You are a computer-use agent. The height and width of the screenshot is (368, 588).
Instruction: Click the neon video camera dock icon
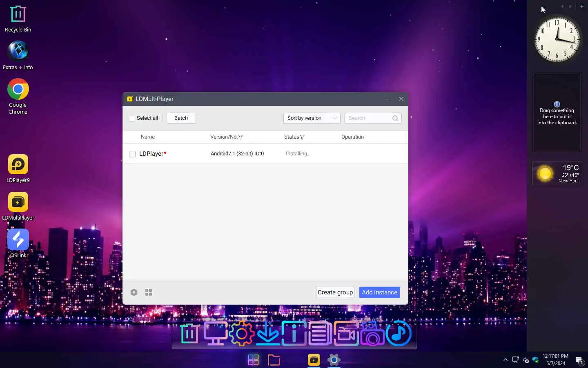pos(346,334)
